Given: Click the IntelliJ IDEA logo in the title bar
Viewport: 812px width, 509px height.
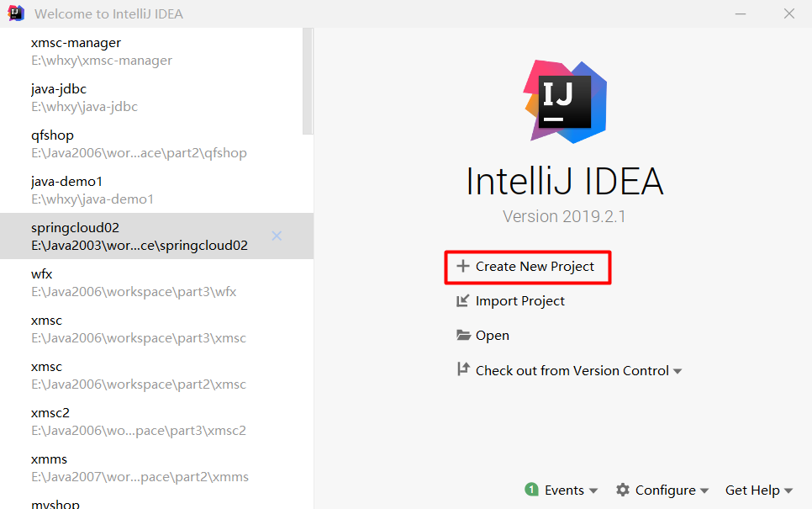Looking at the screenshot, I should pos(16,13).
